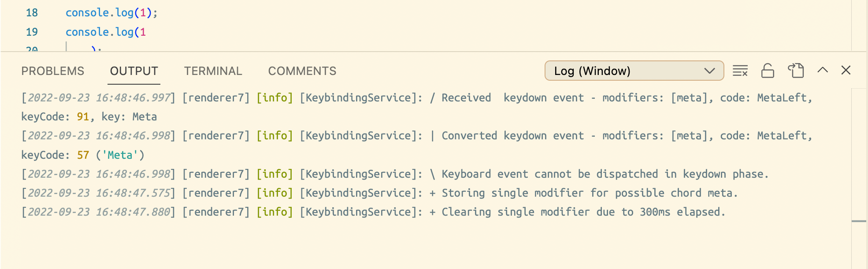Switch to the TERMINAL tab
This screenshot has height=269, width=868.
tap(213, 71)
